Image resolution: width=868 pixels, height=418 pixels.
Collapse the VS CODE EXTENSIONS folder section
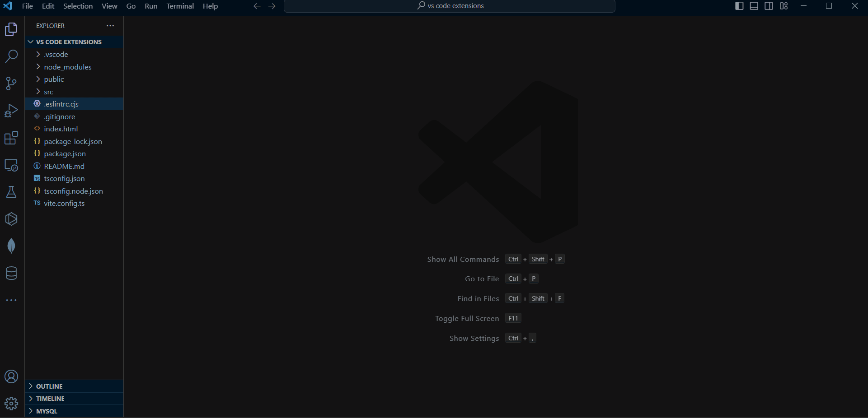[74, 42]
